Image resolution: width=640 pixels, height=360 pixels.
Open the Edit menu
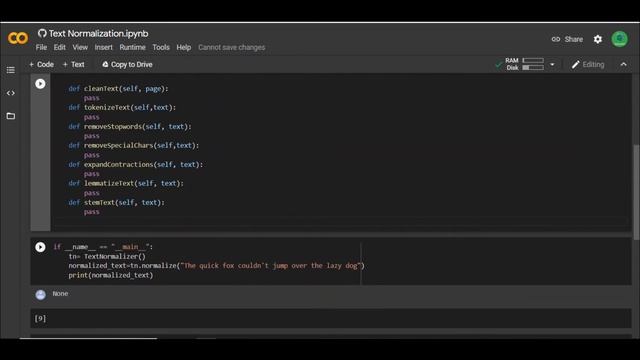60,47
